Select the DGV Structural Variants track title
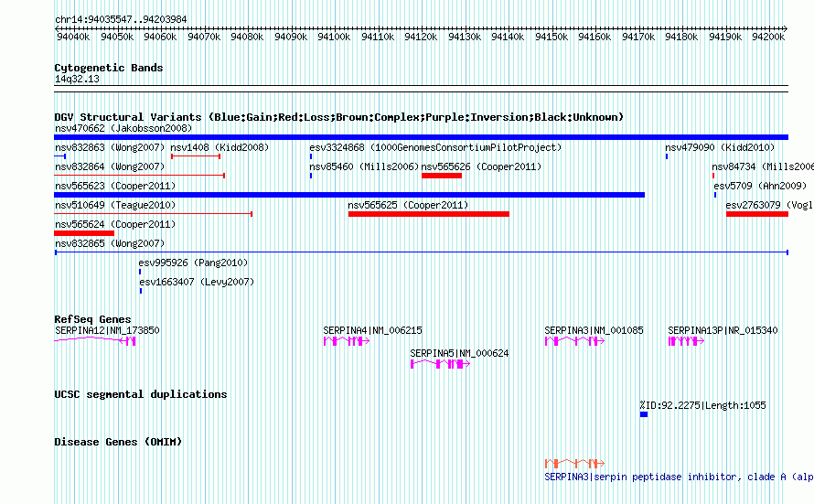814x504 pixels. coord(339,117)
